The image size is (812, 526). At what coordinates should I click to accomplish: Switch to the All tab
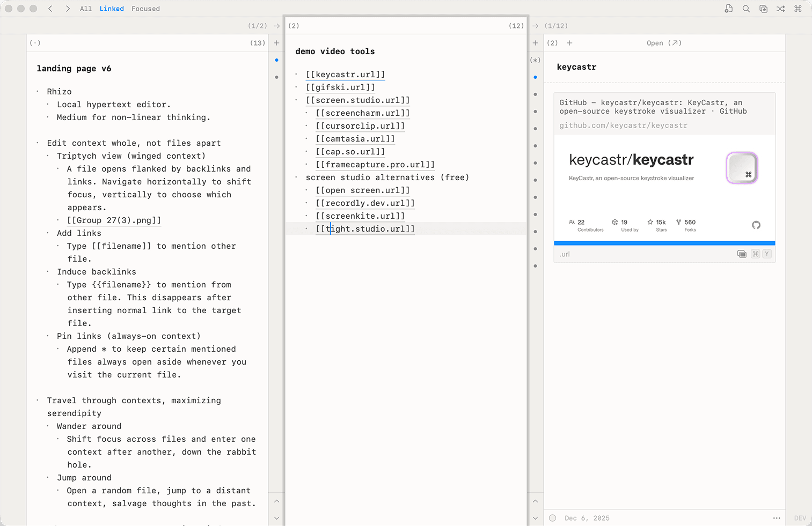(x=86, y=9)
